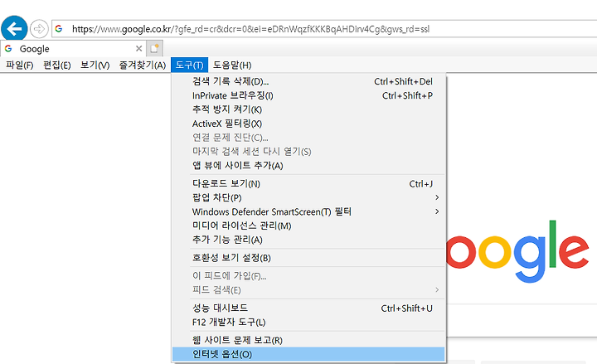This screenshot has width=597, height=364.
Task: Open the 파일(F) menu
Action: coord(19,66)
